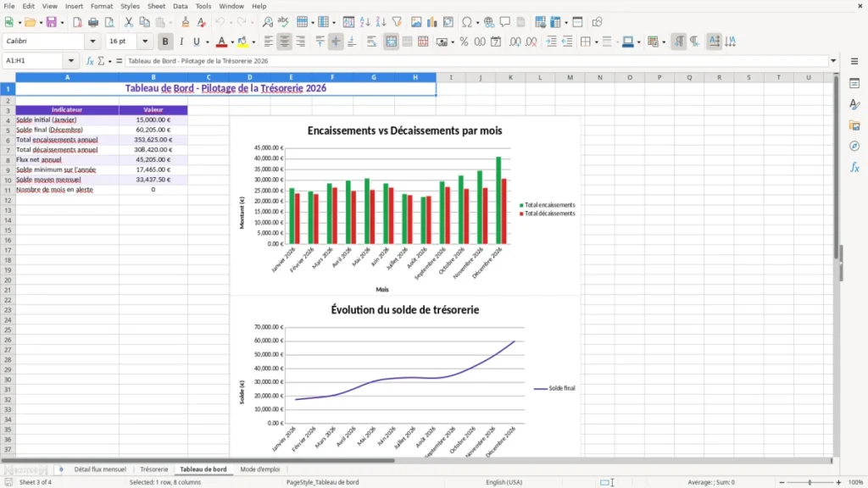Adjust the zoom slider handle

point(810,482)
